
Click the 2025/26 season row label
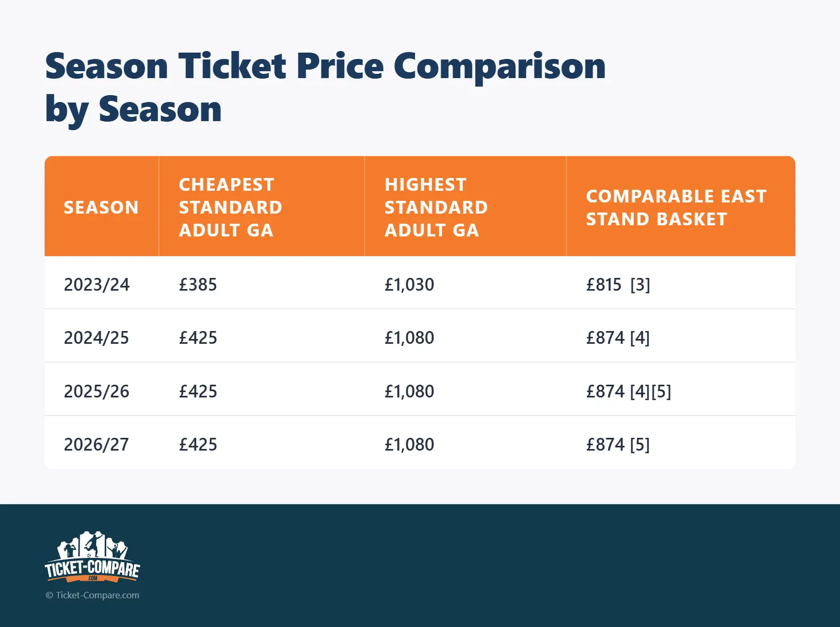(x=97, y=392)
